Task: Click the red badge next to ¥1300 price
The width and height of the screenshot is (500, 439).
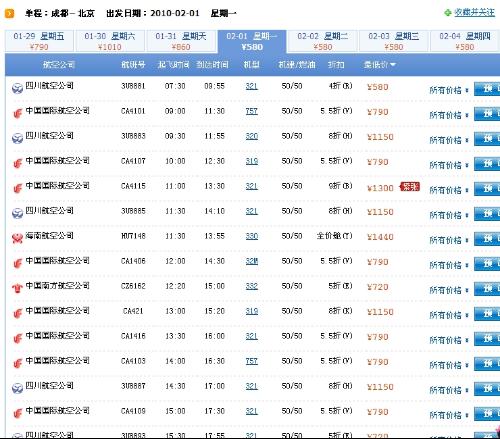Action: [x=410, y=187]
